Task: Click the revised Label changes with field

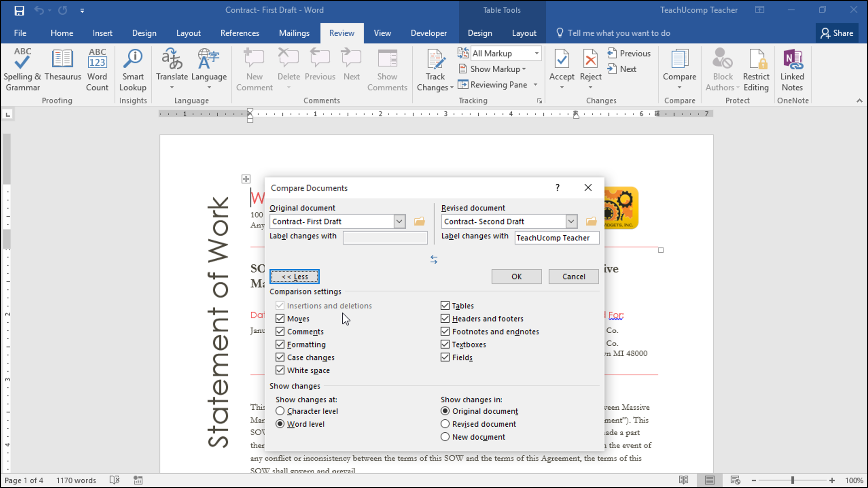Action: pos(557,238)
